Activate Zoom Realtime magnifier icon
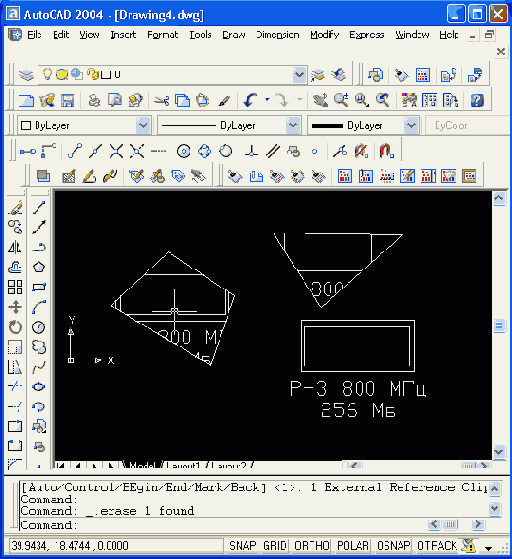 click(341, 100)
